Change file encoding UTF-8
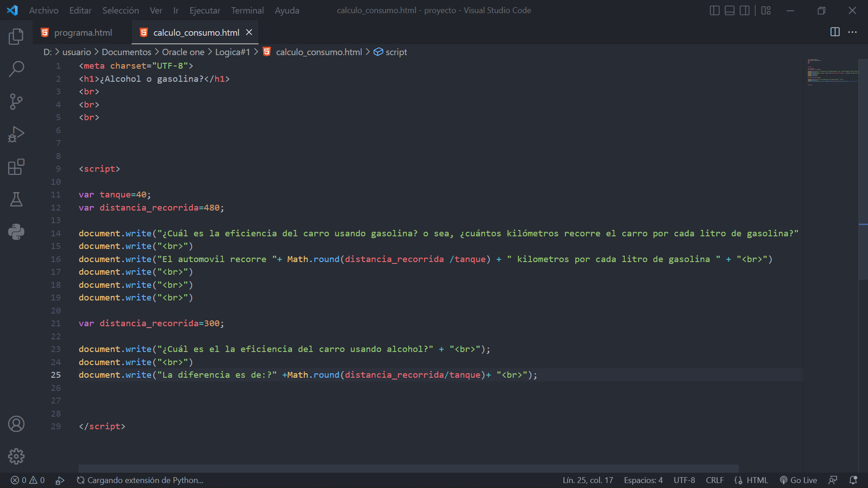Screen dimensions: 868x488 684,480
